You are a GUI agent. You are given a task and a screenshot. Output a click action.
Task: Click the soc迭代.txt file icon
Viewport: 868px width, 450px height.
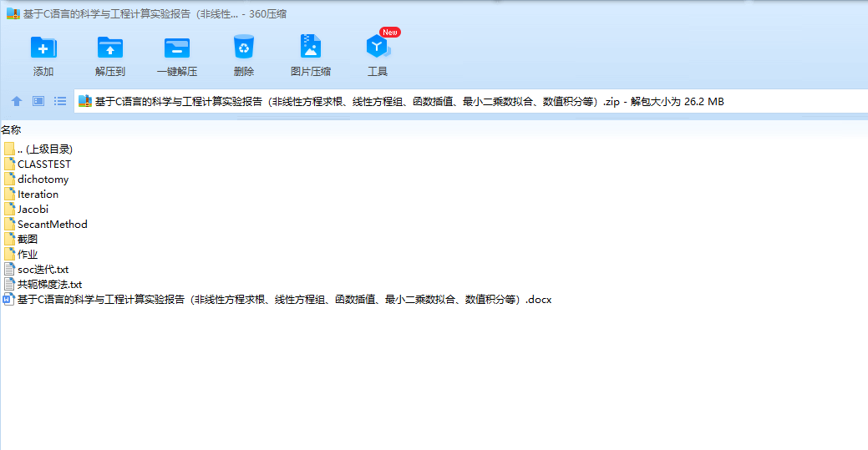coord(9,269)
